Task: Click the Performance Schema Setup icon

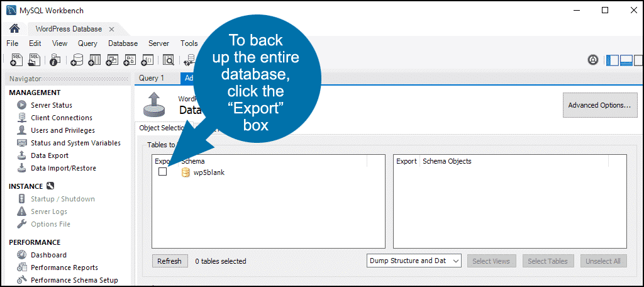Action: pyautogui.click(x=22, y=280)
